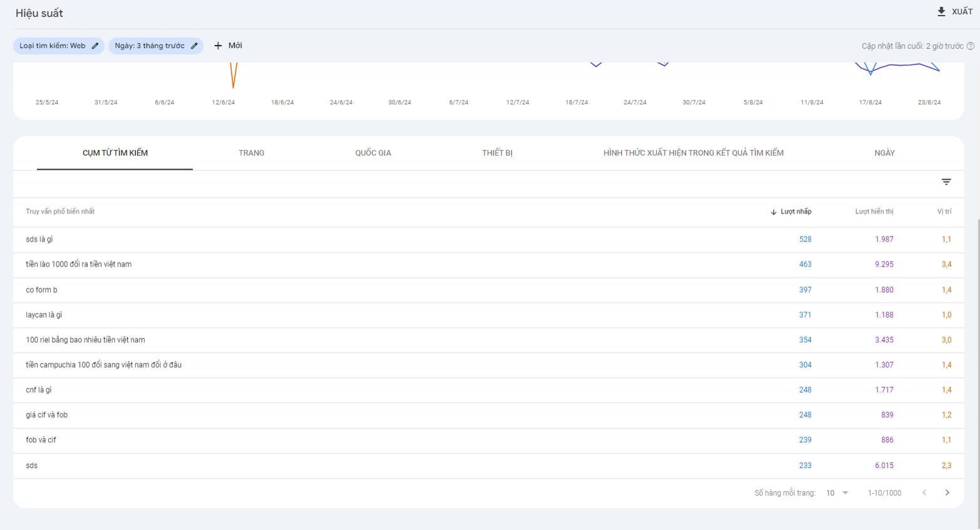Open the search appearance tab
Viewport: 980px width, 530px height.
[693, 153]
